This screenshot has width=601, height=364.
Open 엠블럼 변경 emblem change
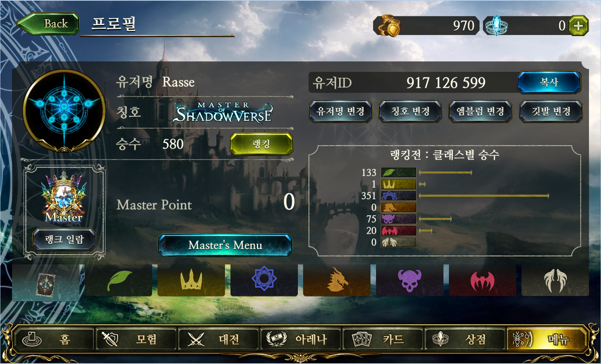coord(480,111)
